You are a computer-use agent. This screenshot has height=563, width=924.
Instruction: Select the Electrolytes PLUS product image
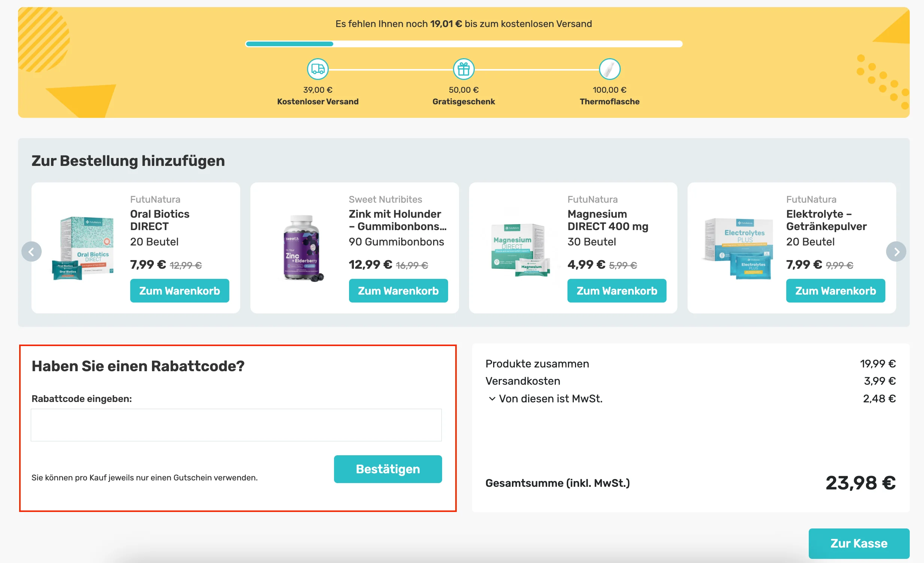[737, 248]
